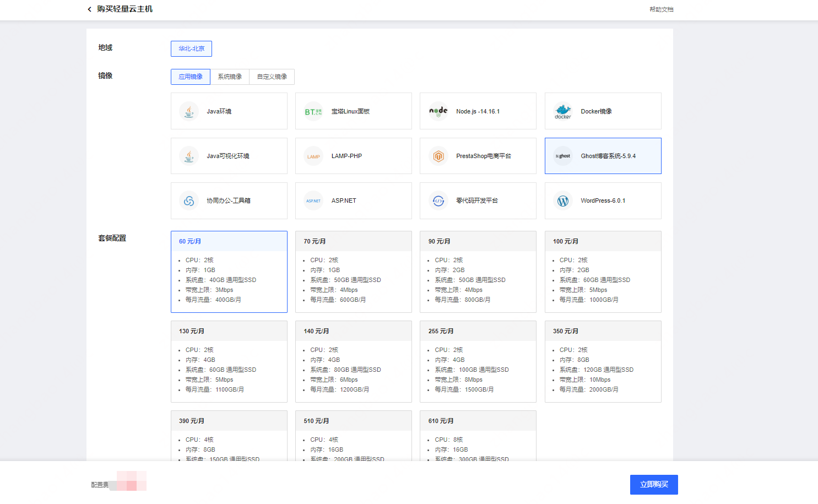818x504 pixels.
Task: Click the 地域 section label
Action: click(105, 47)
